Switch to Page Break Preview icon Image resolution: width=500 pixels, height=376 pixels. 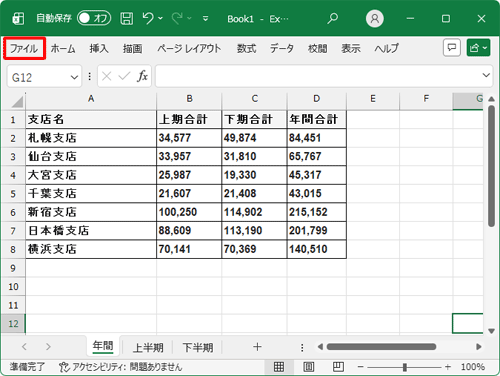(x=338, y=367)
